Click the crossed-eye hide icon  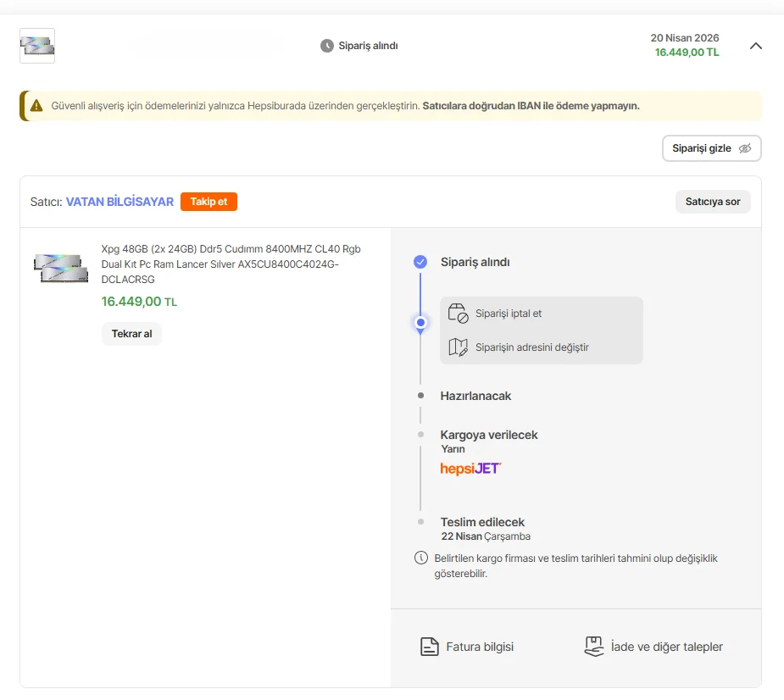coord(745,148)
